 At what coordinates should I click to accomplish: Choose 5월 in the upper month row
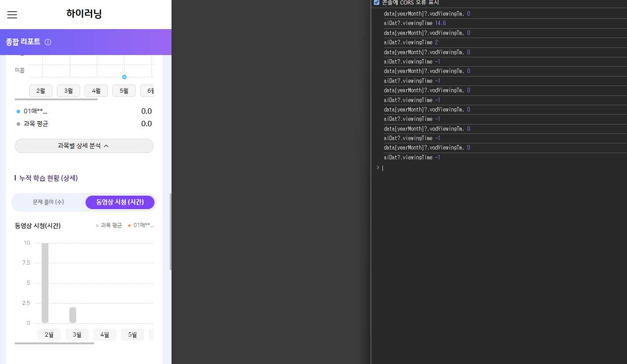[x=124, y=91]
